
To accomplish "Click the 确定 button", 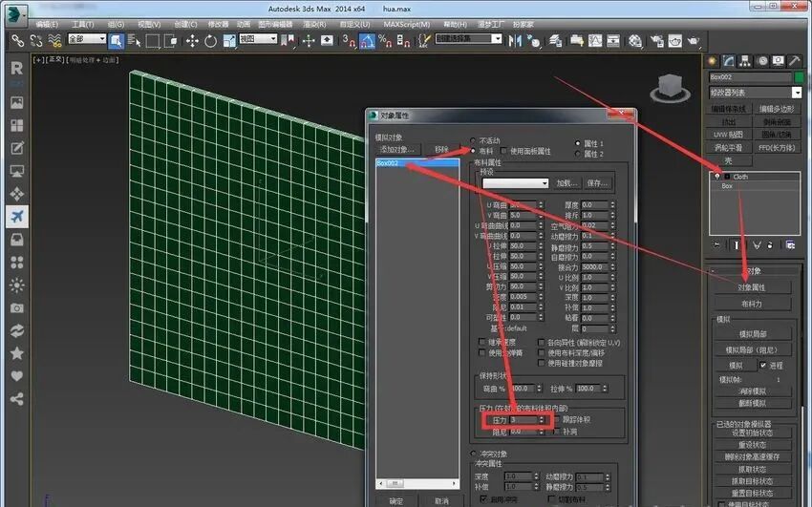I will coord(396,500).
